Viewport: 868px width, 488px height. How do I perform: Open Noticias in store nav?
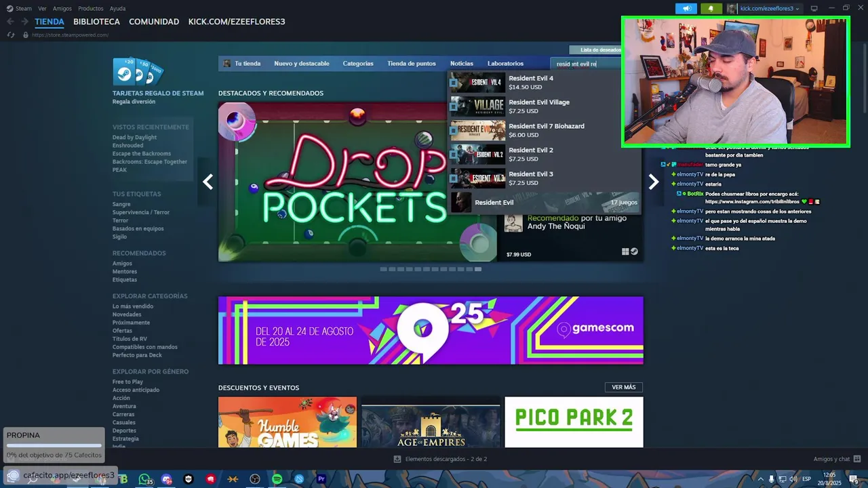click(462, 64)
